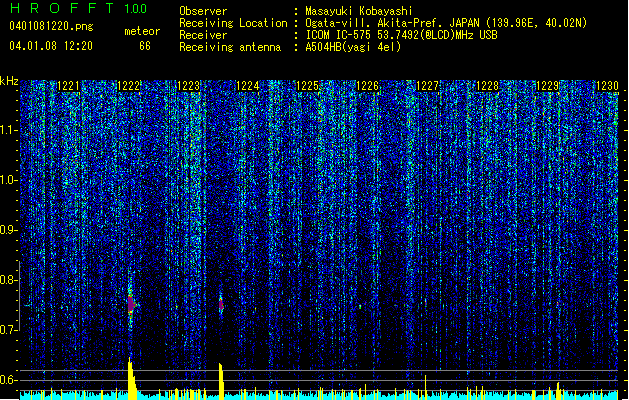
Task: Click the 1.1 kHz axis label
Action: click(8, 131)
